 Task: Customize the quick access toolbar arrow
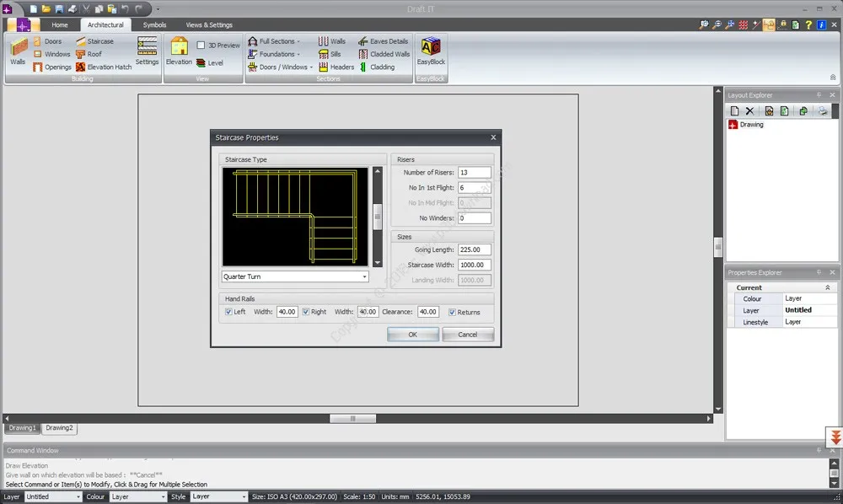click(x=158, y=8)
